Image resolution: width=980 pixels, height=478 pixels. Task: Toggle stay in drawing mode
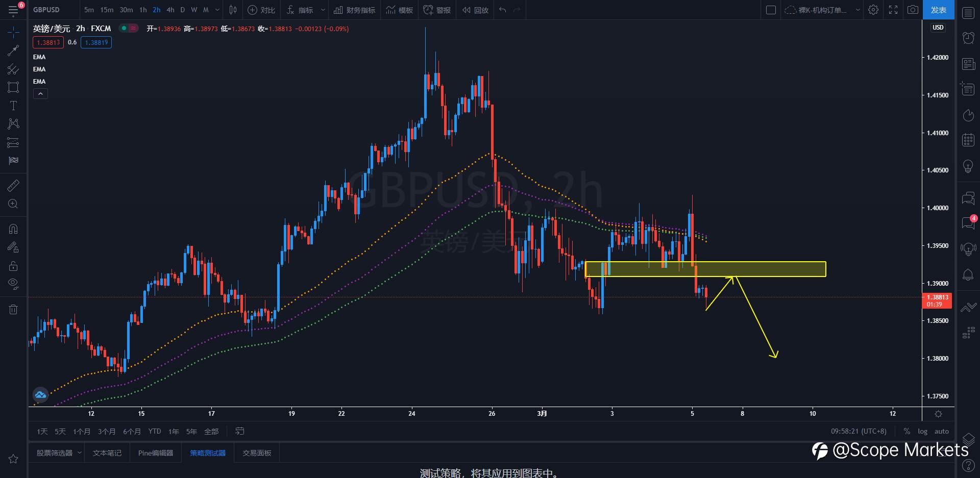point(13,247)
